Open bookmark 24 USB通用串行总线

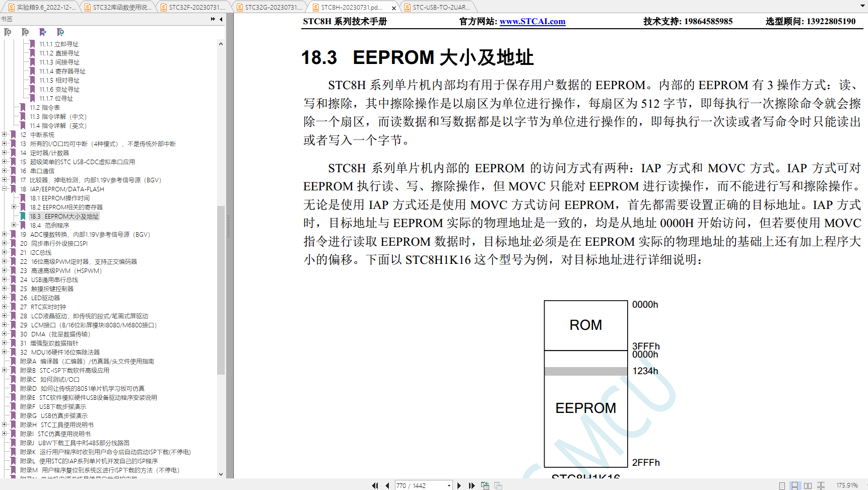(49, 280)
